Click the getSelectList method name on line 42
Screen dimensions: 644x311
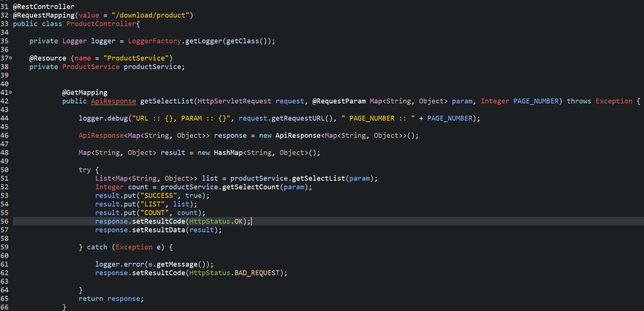[167, 101]
